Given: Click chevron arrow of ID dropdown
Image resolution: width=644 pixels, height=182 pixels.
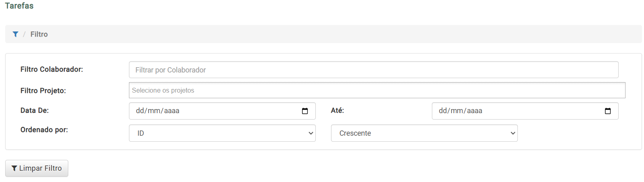Looking at the screenshot, I should pyautogui.click(x=311, y=133).
